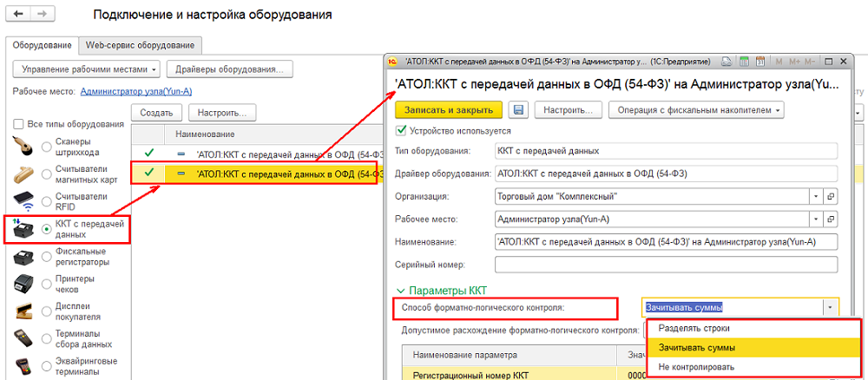Click the Наименование input field in dialog

(x=667, y=242)
